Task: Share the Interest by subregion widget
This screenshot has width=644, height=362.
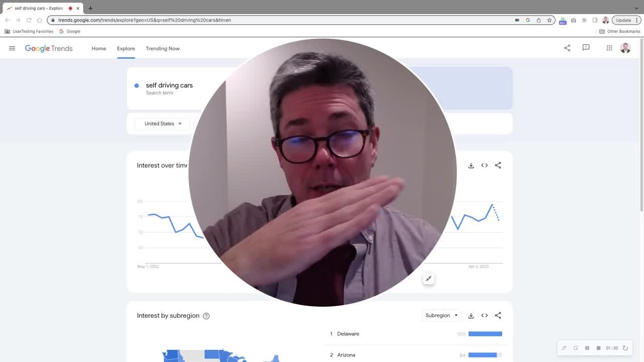Action: pos(498,316)
